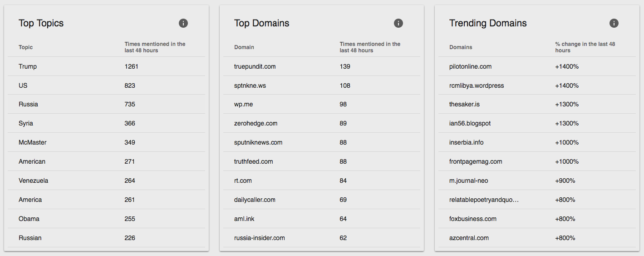Click +900% next to m.journal-neo

click(565, 181)
